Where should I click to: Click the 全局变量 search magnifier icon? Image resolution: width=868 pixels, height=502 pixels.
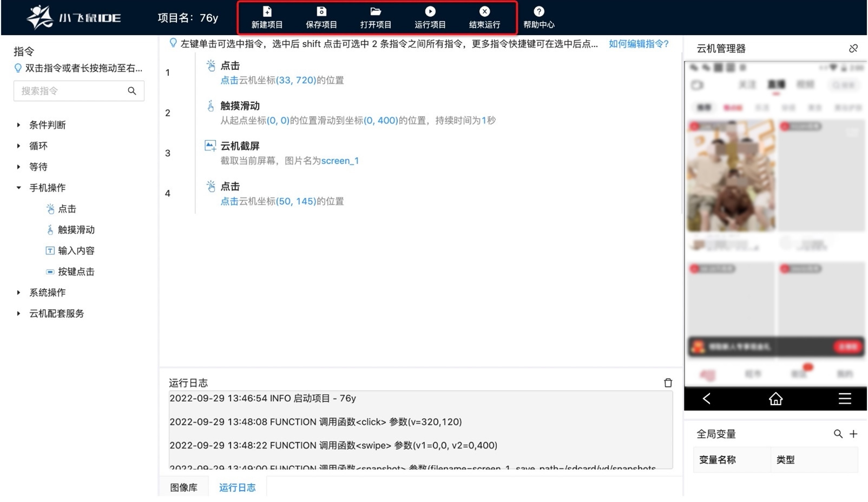[x=837, y=433]
